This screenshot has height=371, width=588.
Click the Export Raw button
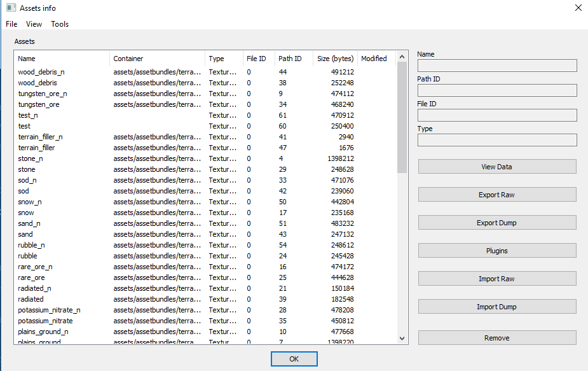pyautogui.click(x=497, y=195)
